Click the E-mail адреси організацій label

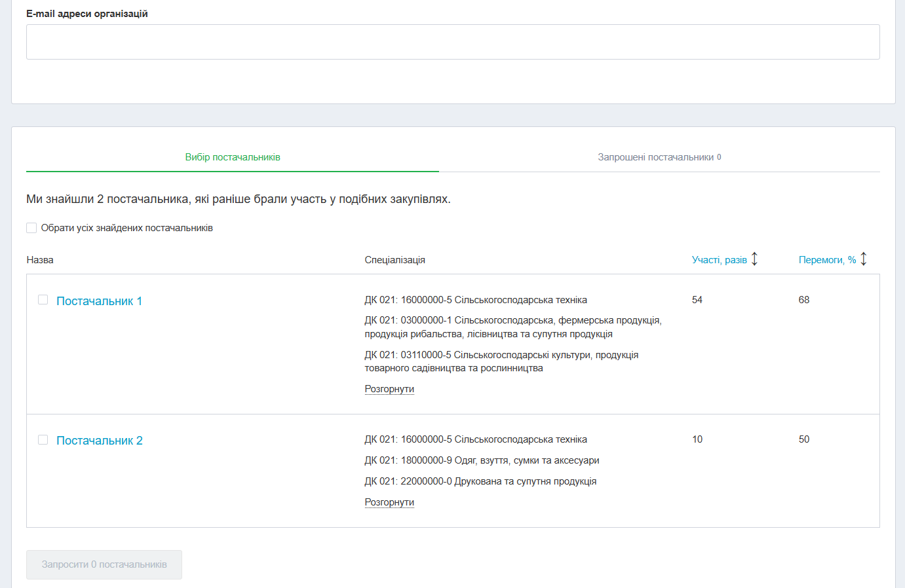[x=87, y=14]
